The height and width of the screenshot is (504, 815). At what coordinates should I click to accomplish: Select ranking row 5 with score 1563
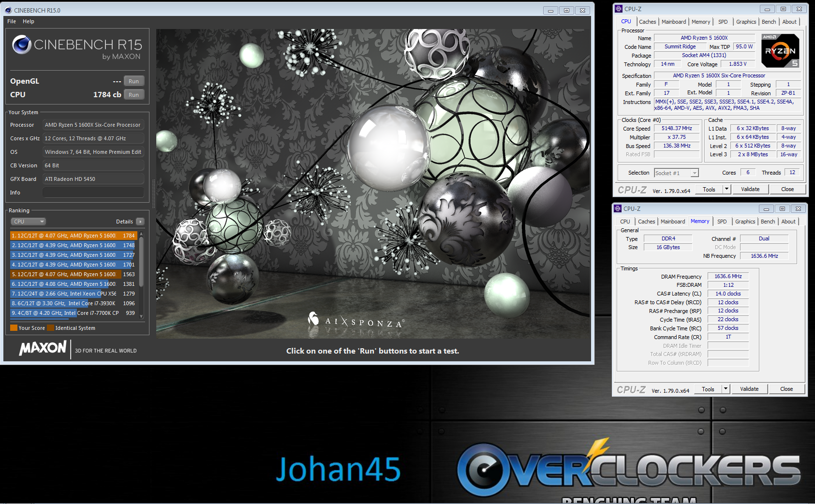74,274
